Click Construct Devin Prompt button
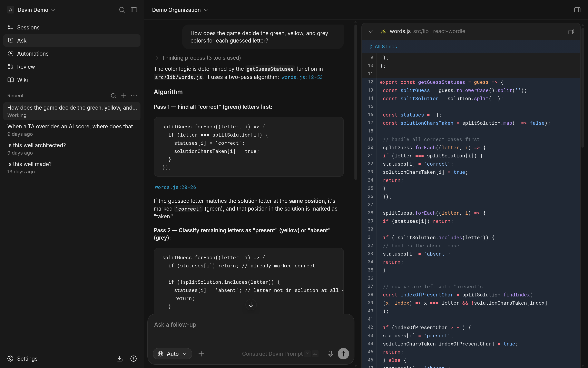588x368 pixels. [280, 354]
